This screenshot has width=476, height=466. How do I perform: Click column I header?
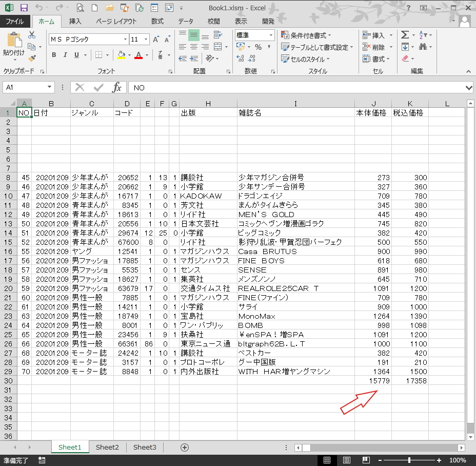pos(295,104)
